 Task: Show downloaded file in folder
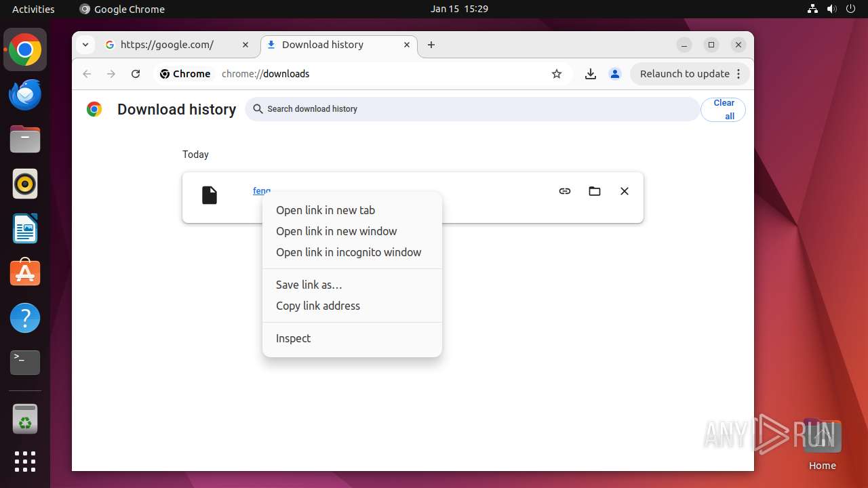tap(595, 191)
